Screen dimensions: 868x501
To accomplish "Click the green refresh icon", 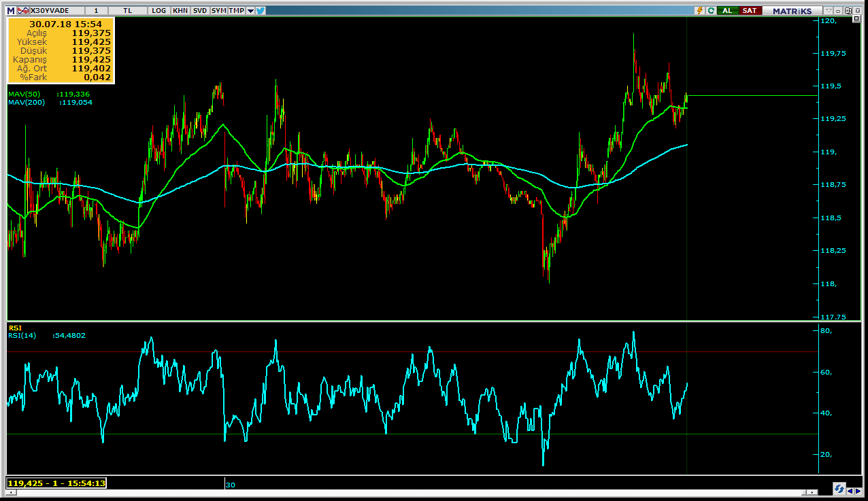I will tap(711, 11).
